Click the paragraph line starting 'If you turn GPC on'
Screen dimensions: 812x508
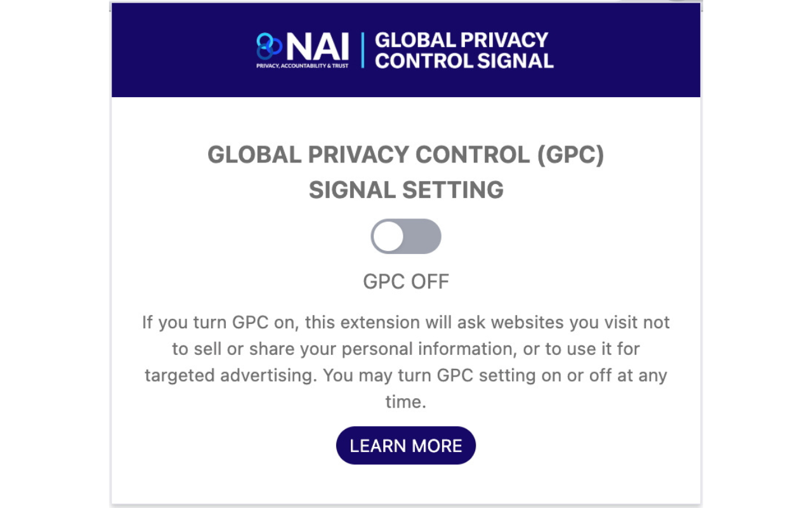click(x=406, y=322)
